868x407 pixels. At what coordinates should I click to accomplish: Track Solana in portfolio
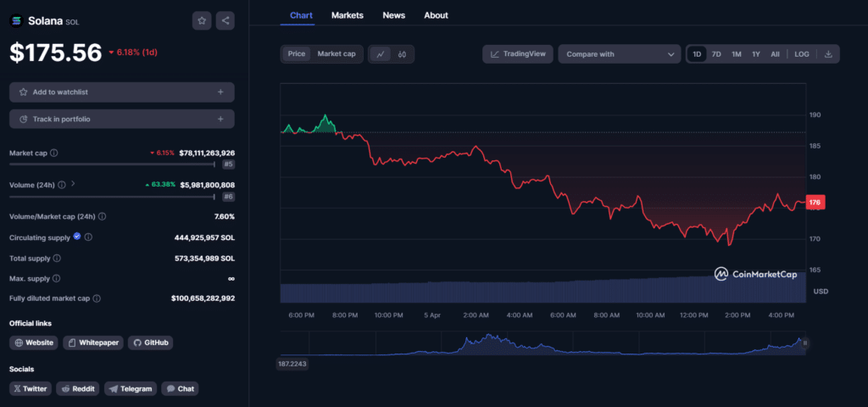click(122, 119)
